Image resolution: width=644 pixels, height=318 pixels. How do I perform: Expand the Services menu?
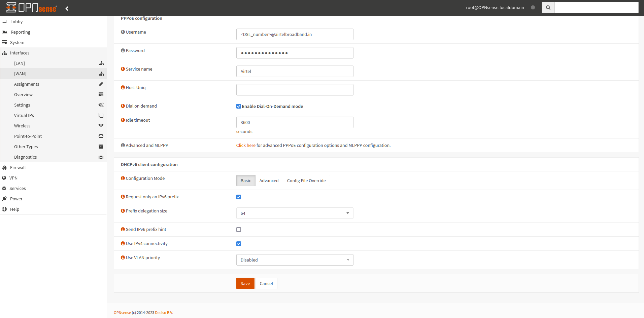(53, 188)
